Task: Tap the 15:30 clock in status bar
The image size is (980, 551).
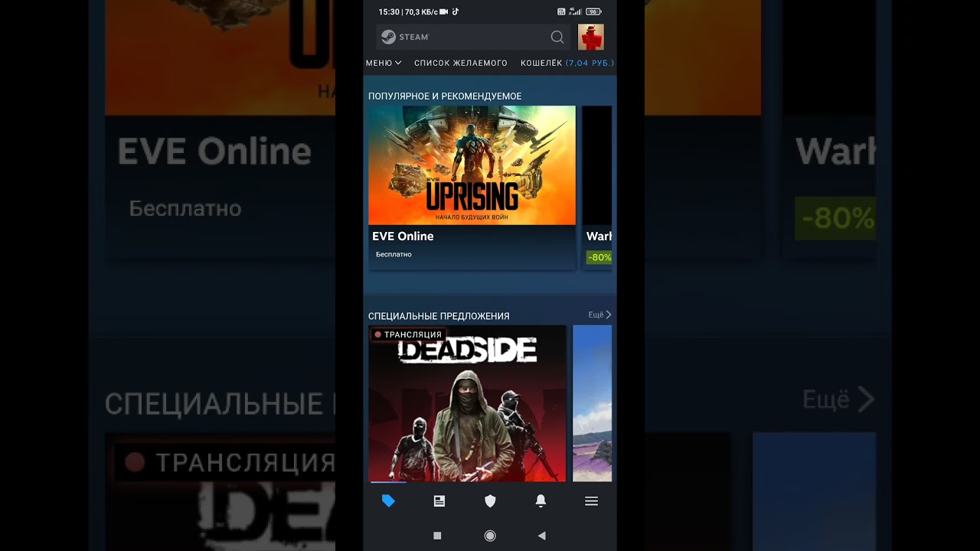Action: pos(389,11)
